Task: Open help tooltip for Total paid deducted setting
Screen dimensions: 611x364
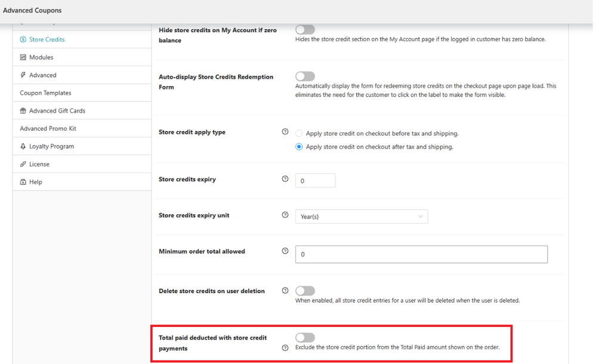Action: [285, 348]
